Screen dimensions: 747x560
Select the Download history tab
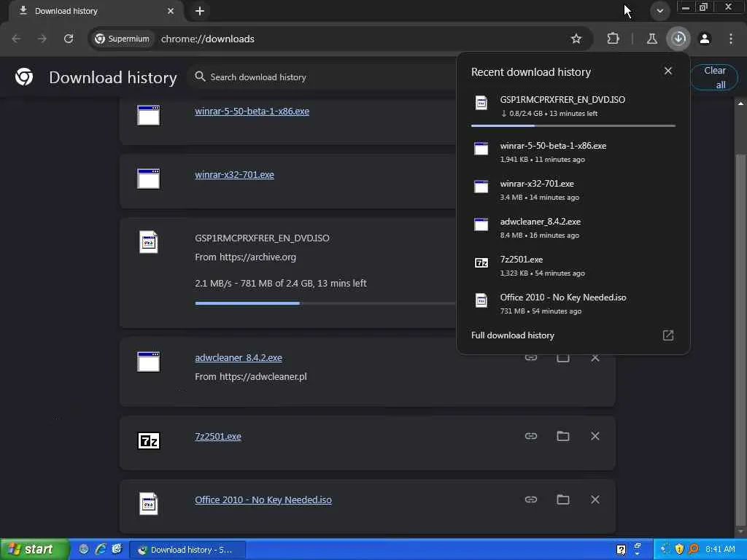[x=96, y=11]
